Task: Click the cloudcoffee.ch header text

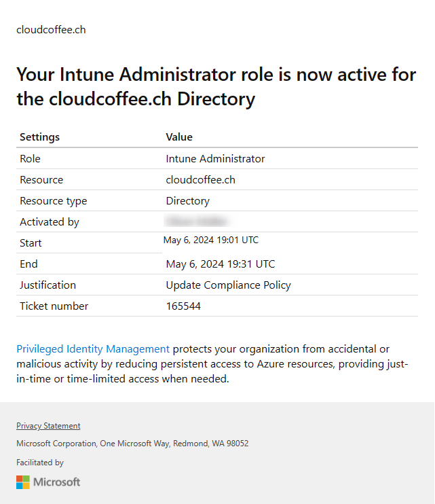Action: pyautogui.click(x=51, y=30)
